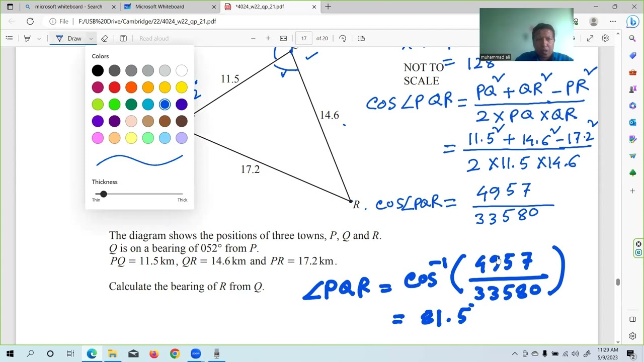Click the address bar file path
644x362 pixels.
tap(147, 22)
